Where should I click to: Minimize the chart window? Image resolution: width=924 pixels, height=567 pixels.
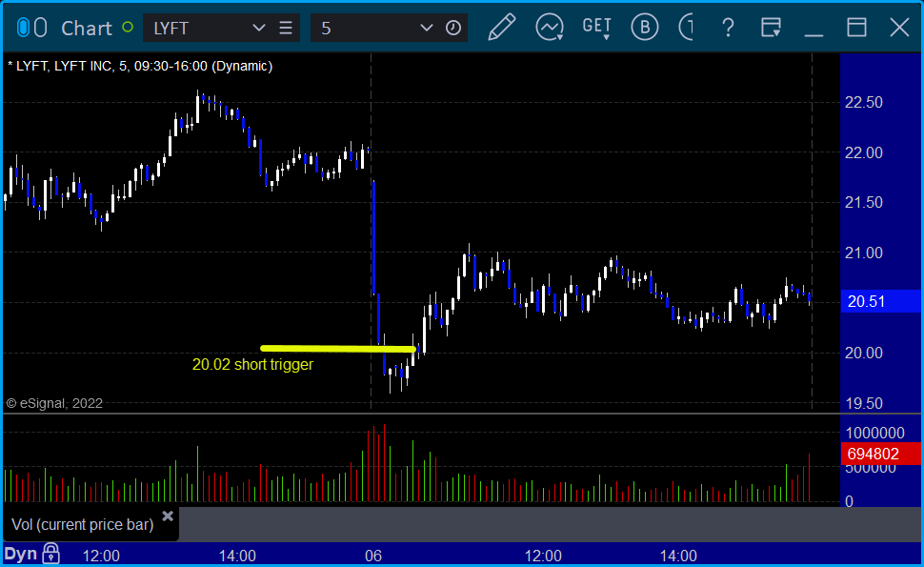click(814, 34)
